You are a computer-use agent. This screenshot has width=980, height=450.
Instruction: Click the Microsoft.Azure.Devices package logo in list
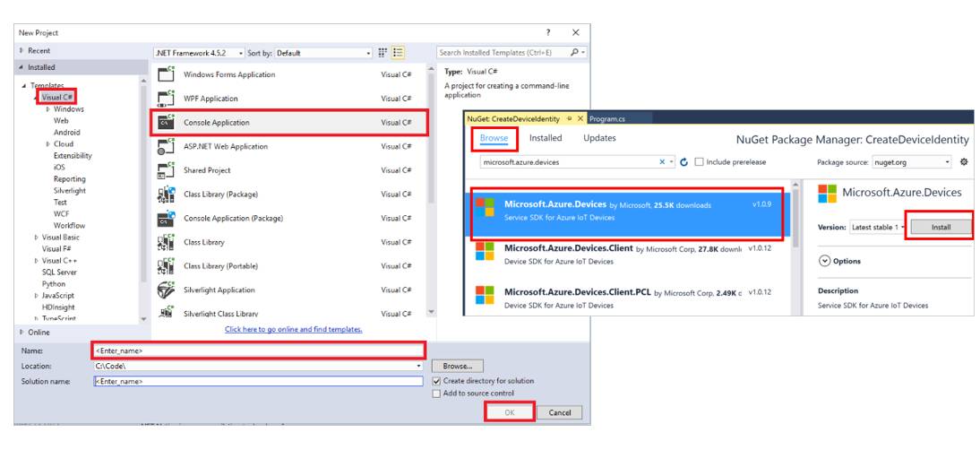[x=485, y=208]
